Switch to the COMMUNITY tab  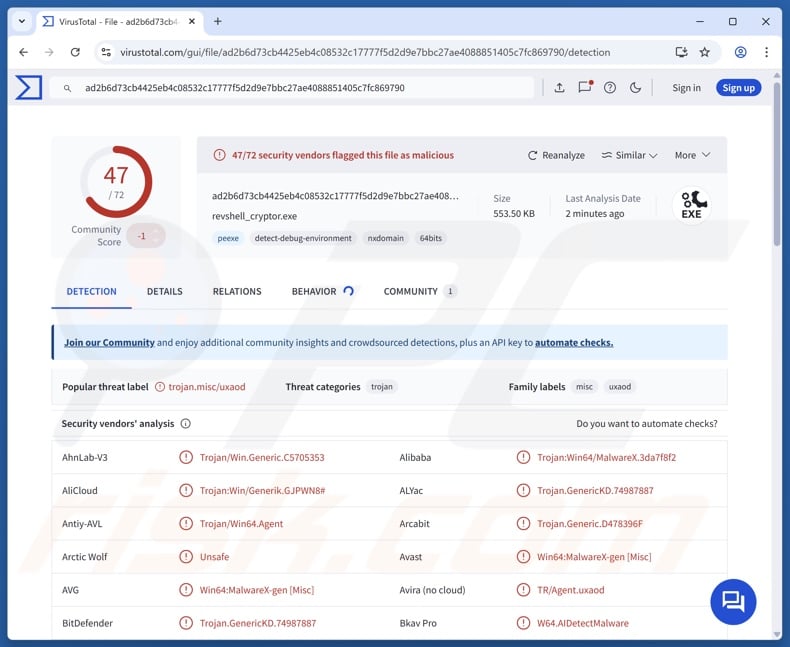pos(420,291)
